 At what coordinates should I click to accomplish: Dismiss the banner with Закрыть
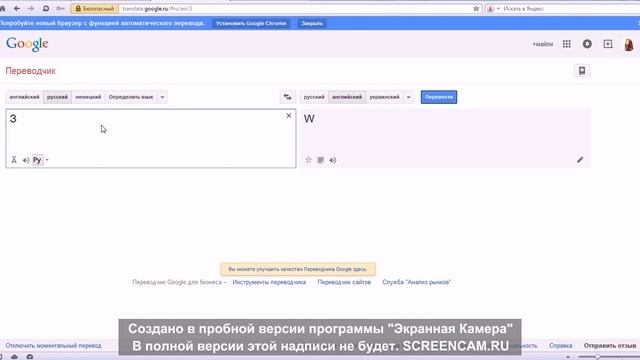pos(312,23)
